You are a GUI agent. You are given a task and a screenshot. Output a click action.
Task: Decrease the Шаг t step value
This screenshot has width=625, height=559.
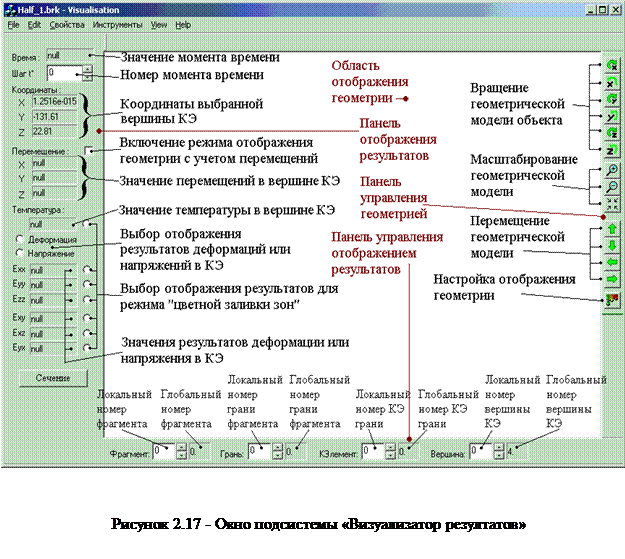click(x=88, y=77)
